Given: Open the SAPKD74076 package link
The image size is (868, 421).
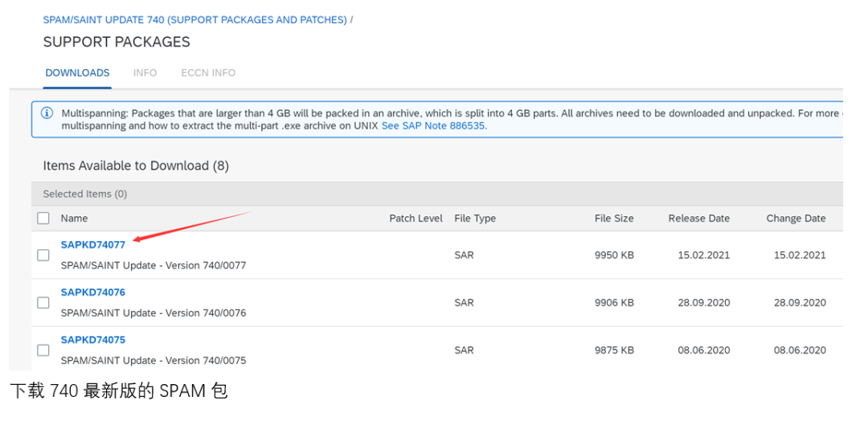Looking at the screenshot, I should [x=93, y=292].
